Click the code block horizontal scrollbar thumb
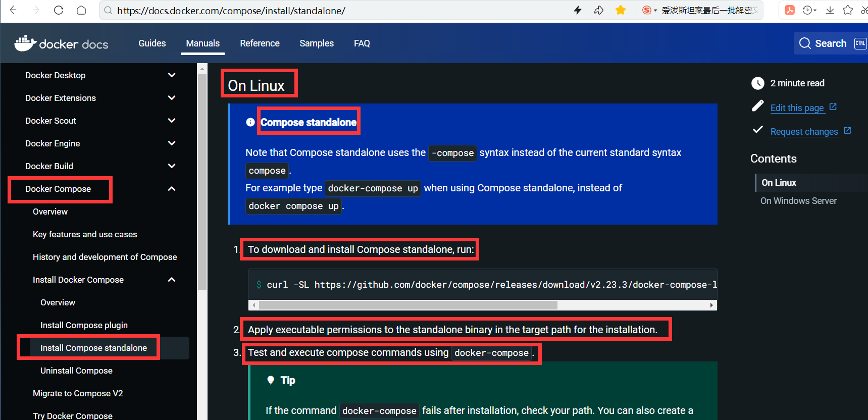The image size is (868, 420). tap(408, 305)
